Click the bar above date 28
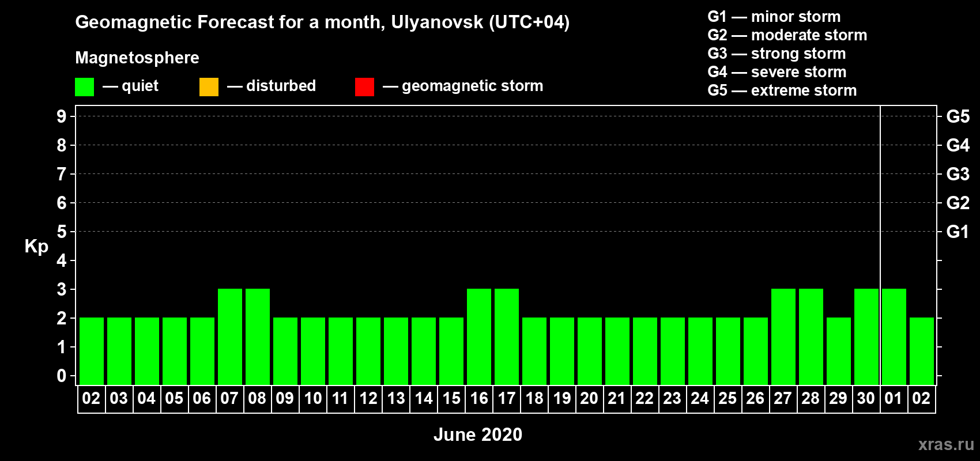980x461 pixels. pos(811,337)
